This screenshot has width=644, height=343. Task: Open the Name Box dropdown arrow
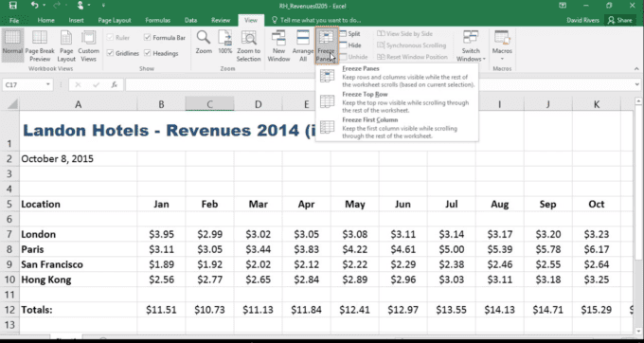pyautogui.click(x=48, y=85)
